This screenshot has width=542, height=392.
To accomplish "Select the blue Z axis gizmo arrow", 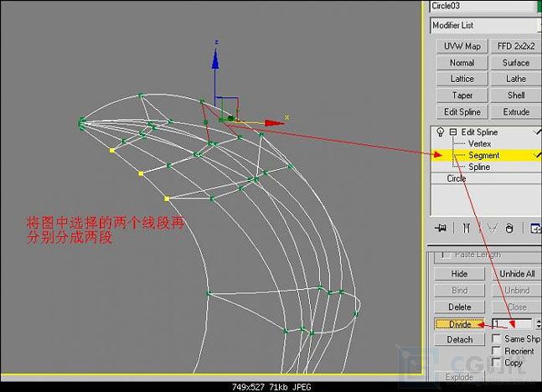I will click(x=215, y=59).
